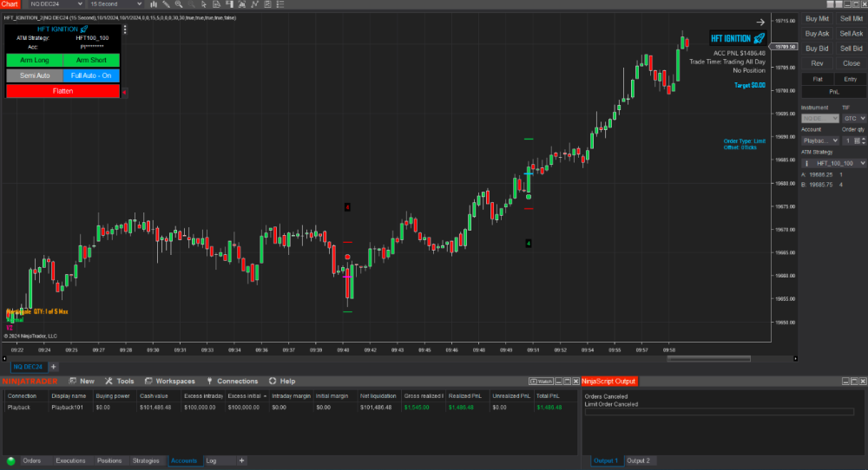
Task: Click the 19709.50 current price marker
Action: [785, 47]
